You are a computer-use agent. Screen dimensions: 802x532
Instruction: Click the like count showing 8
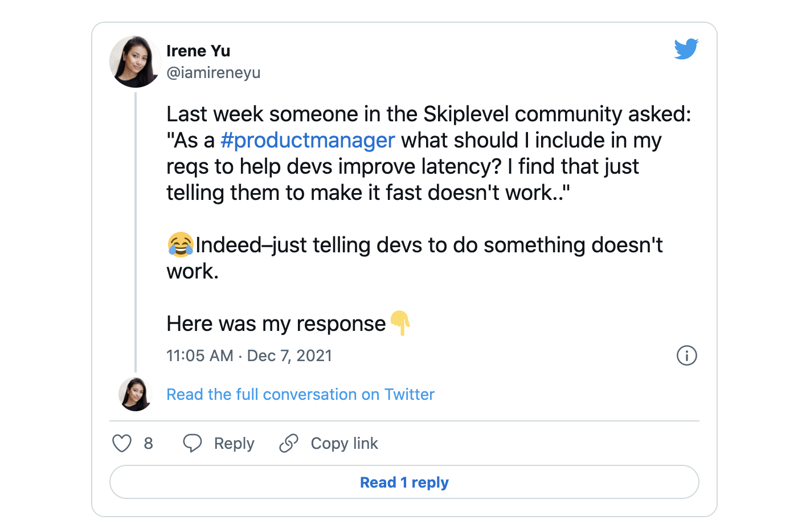tap(149, 443)
